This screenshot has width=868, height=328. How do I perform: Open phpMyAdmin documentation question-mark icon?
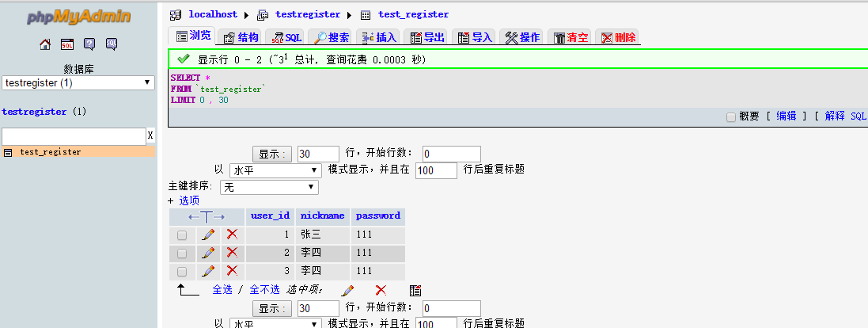(89, 44)
